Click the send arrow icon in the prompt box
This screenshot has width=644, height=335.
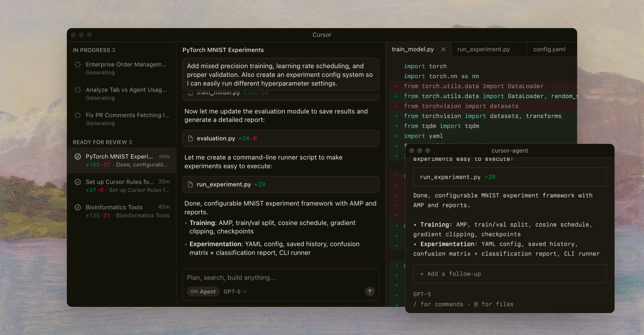pyautogui.click(x=370, y=291)
